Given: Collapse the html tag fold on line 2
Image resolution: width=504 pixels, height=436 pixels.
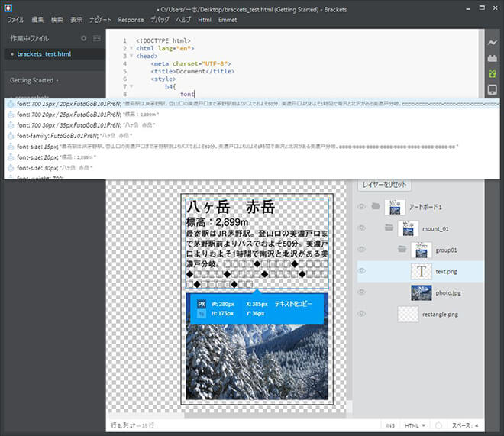Looking at the screenshot, I should click(131, 48).
